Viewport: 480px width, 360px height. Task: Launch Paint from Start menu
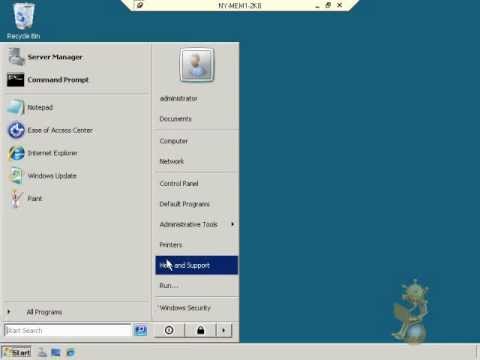click(77, 198)
